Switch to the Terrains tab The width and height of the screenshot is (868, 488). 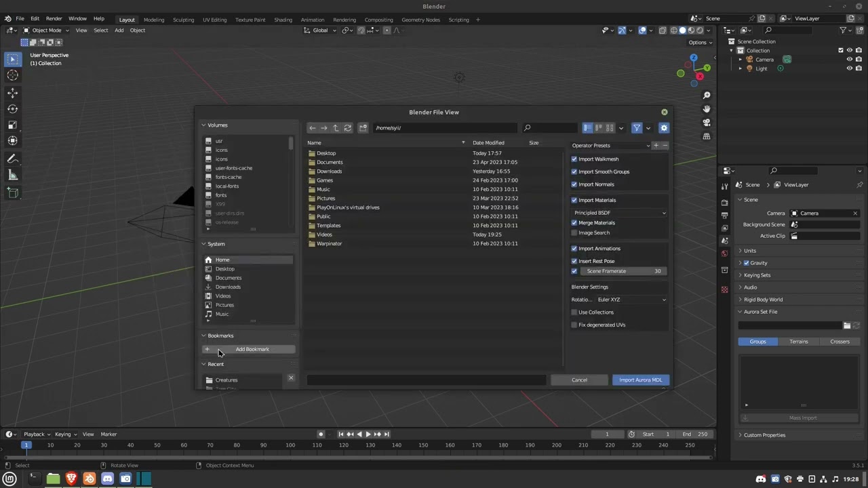[x=799, y=342]
